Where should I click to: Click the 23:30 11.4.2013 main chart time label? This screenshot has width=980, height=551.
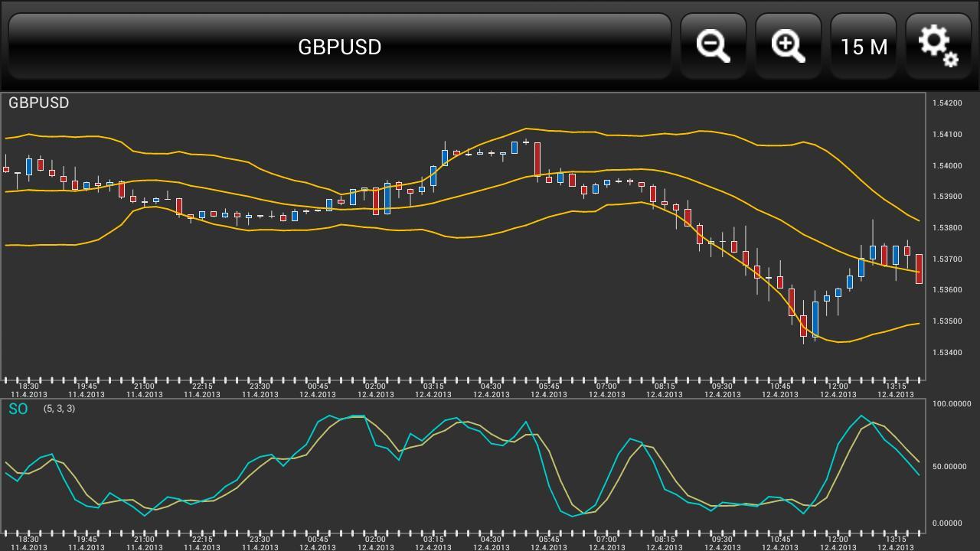click(260, 390)
